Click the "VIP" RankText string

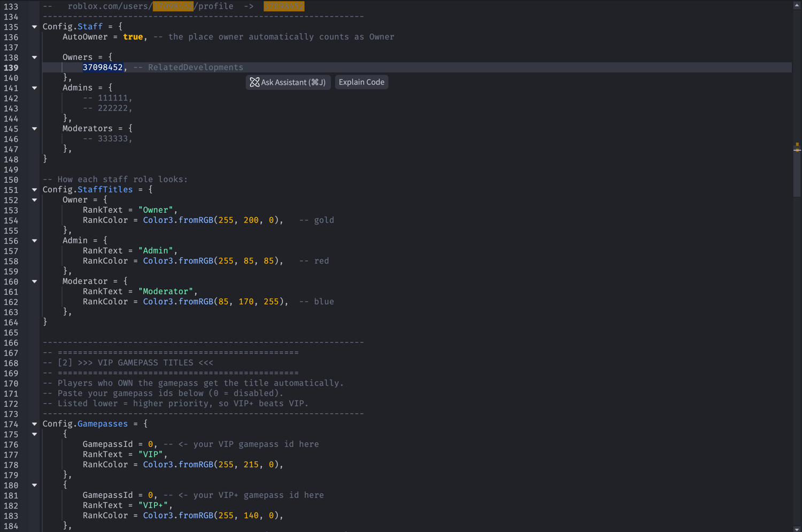[x=151, y=454]
